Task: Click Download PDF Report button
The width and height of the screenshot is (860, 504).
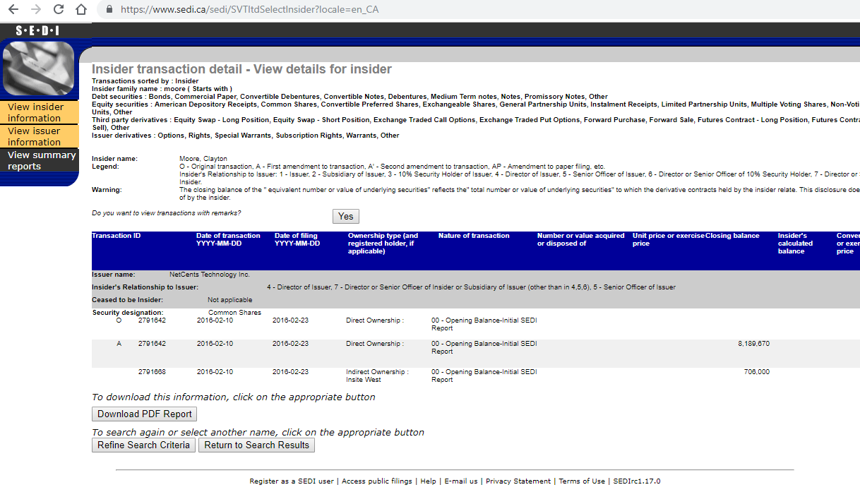Action: point(144,414)
